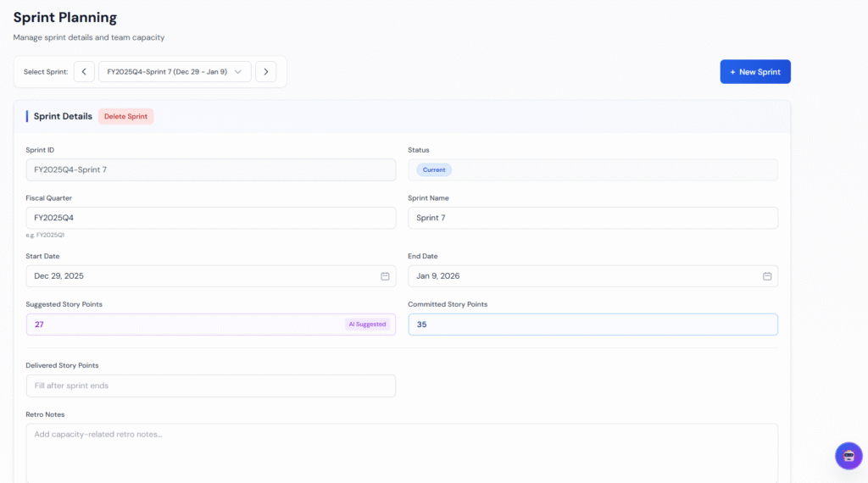Click the e.g. FY2025Q1 hint text
The image size is (868, 483).
tap(45, 235)
